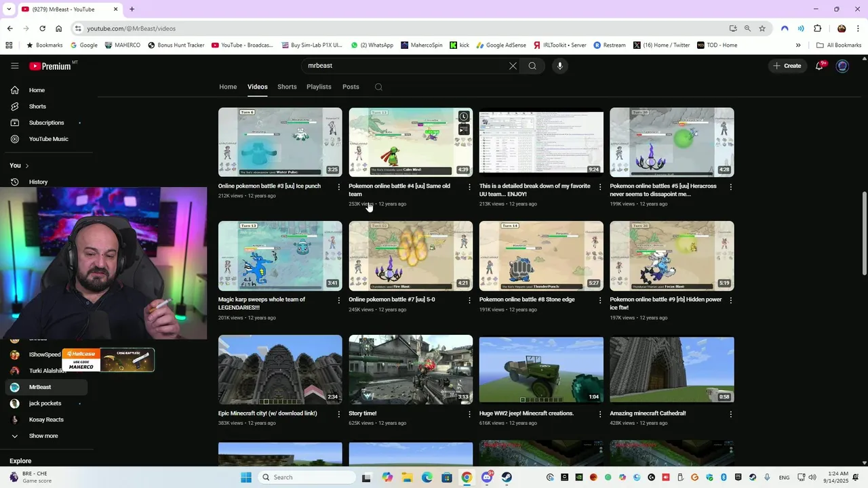Open Steam from the taskbar
The image size is (868, 488).
coord(507,477)
